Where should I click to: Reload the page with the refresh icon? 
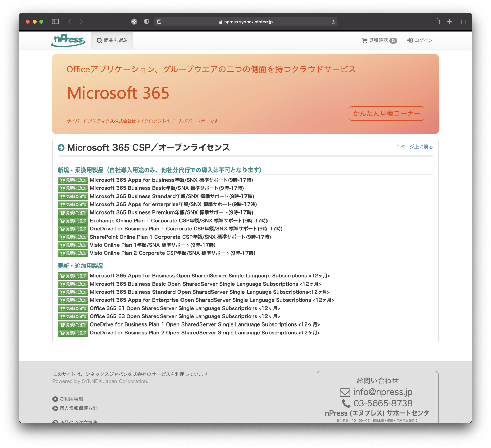(333, 22)
